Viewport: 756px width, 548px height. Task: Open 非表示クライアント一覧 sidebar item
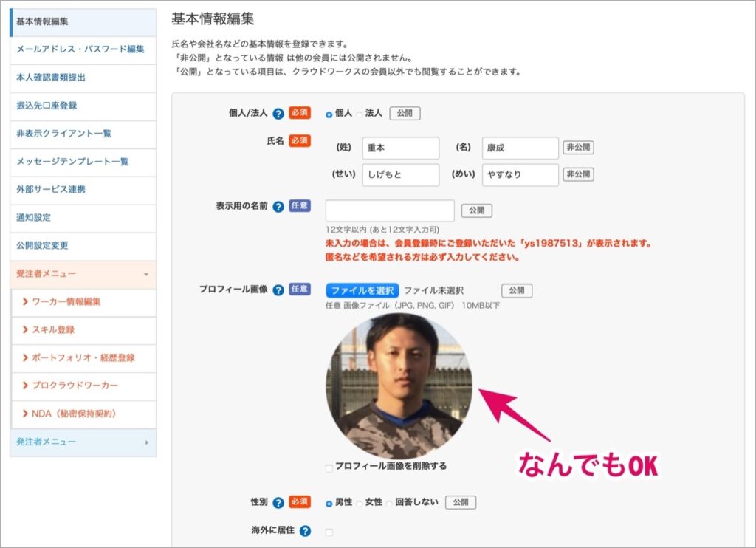click(83, 134)
